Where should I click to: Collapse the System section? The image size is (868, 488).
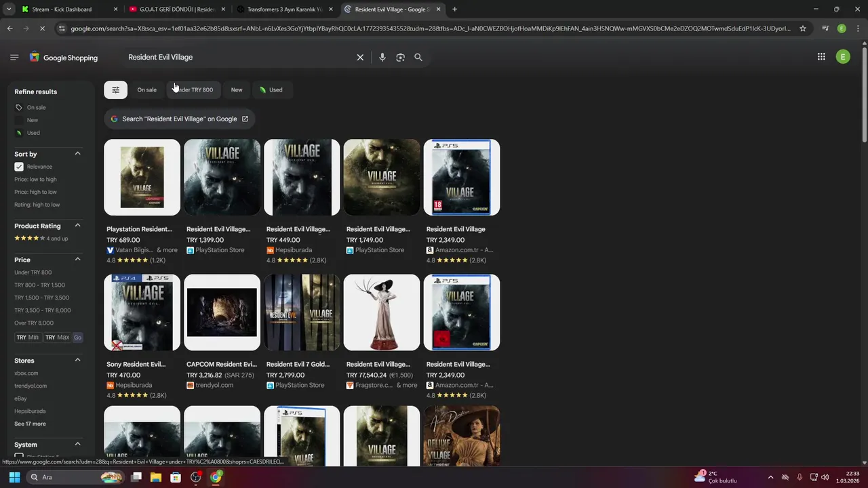point(77,445)
